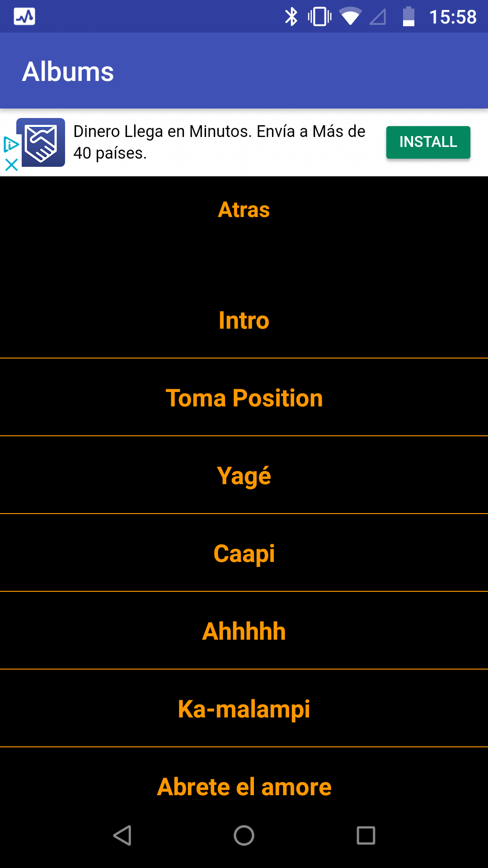Tap the Wi-Fi signal status icon
Screen dimensions: 488x868
click(350, 17)
